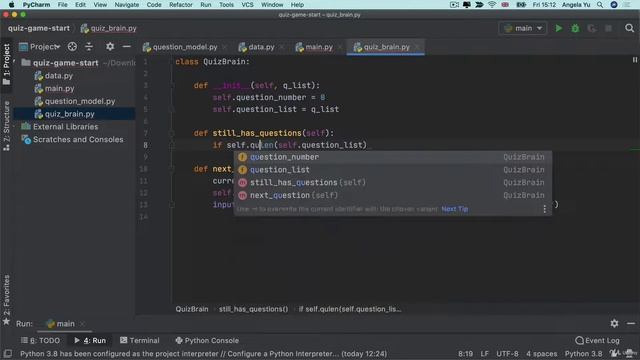The image size is (640, 360).
Task: Open the Terminal tool window
Action: coord(140,340)
